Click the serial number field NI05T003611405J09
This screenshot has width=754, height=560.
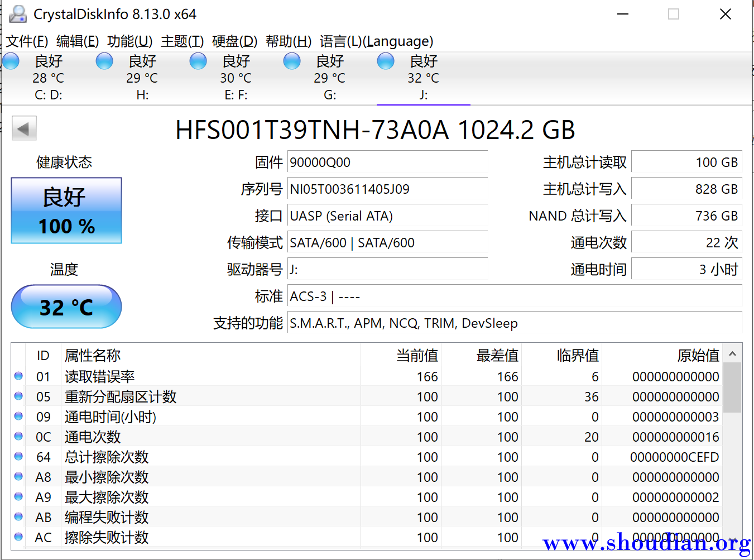point(387,189)
